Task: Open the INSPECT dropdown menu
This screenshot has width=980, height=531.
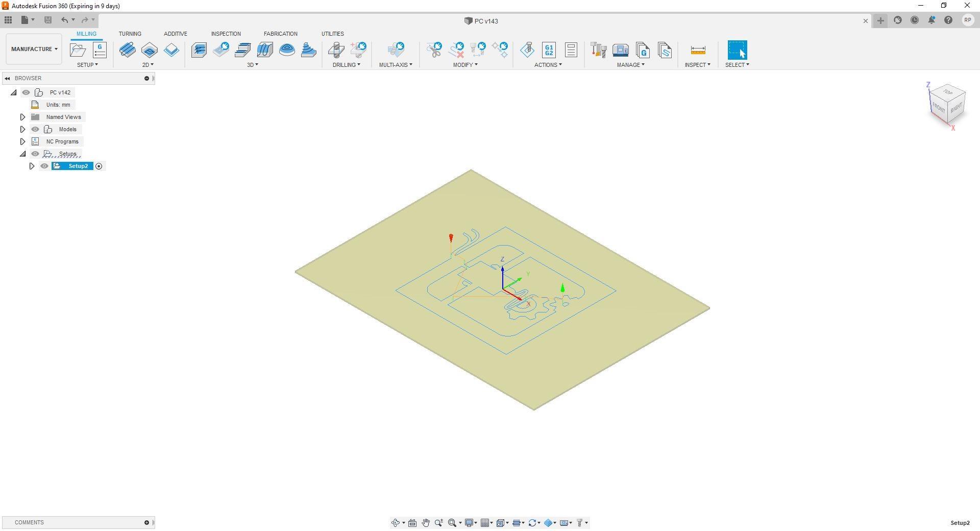Action: (x=698, y=65)
